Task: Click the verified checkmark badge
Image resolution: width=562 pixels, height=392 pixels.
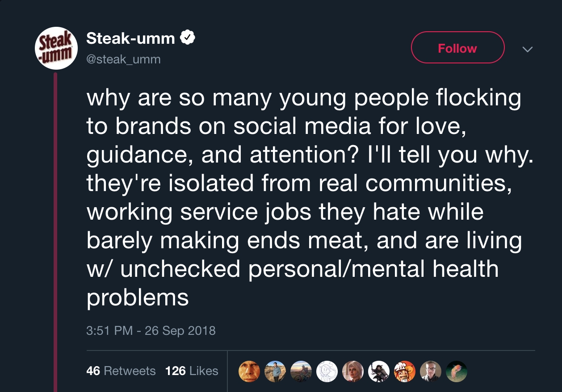Action: (x=188, y=38)
